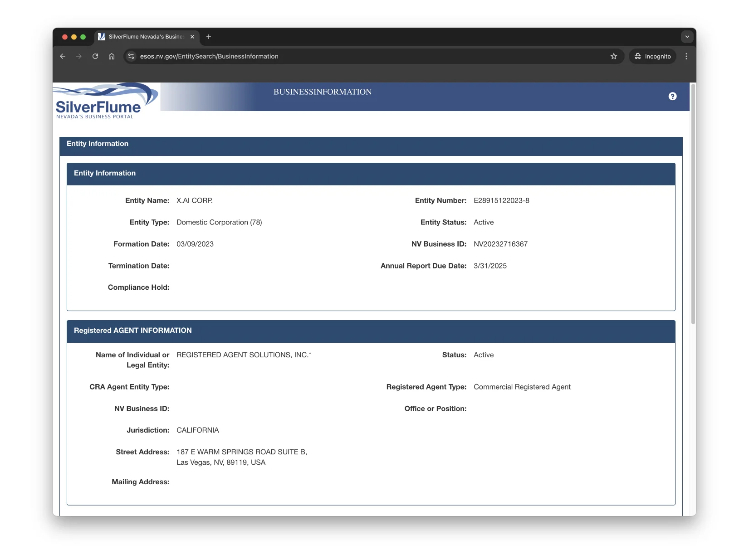Click the Las Vegas, NV, 89119, USA line
The width and height of the screenshot is (749, 560).
coord(221,463)
